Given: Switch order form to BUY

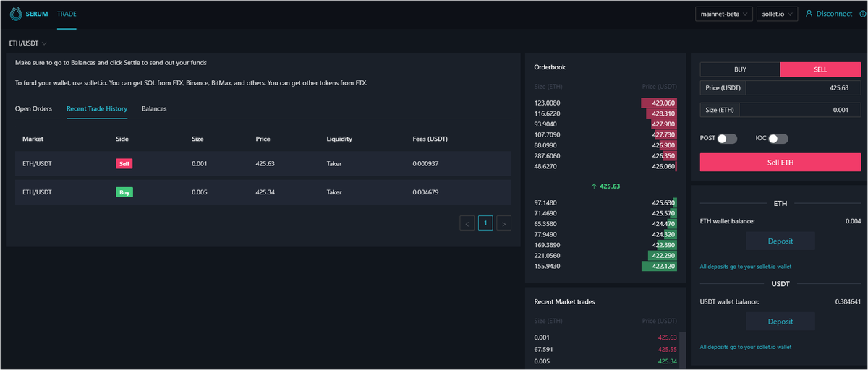Looking at the screenshot, I should coord(740,69).
